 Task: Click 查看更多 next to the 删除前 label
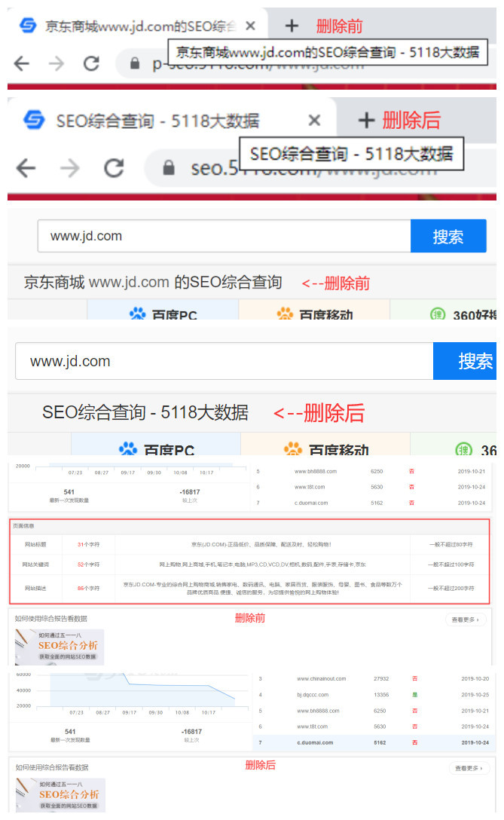466,620
